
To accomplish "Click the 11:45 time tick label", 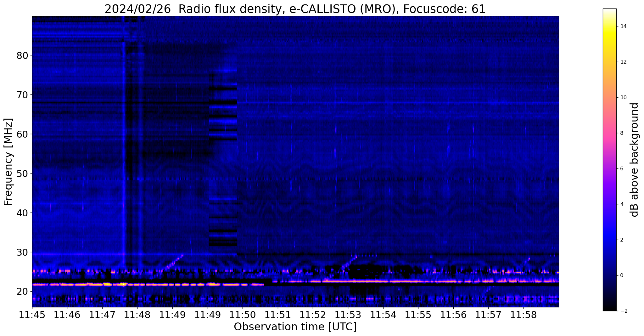I will click(x=32, y=315).
